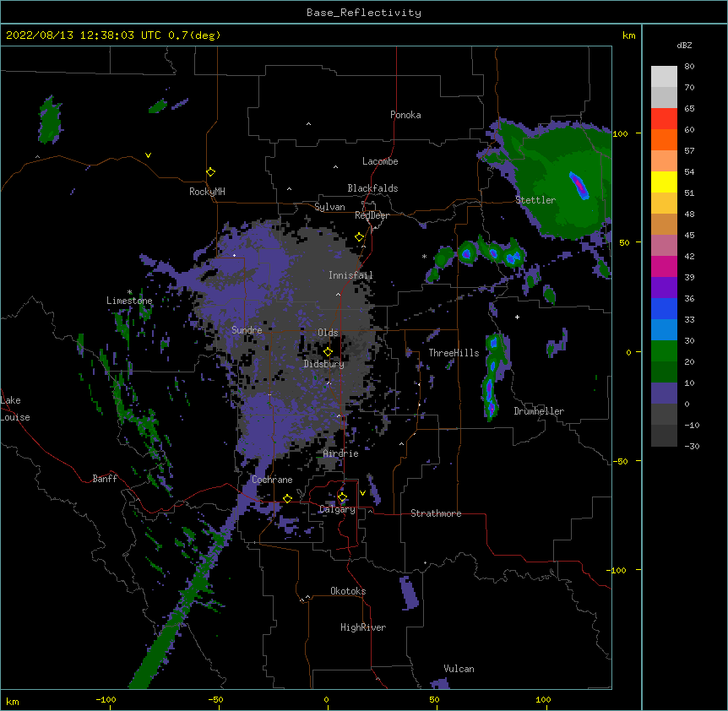The height and width of the screenshot is (711, 728).
Task: Click the magenta storm core northeast of Stettler
Action: coord(579,185)
